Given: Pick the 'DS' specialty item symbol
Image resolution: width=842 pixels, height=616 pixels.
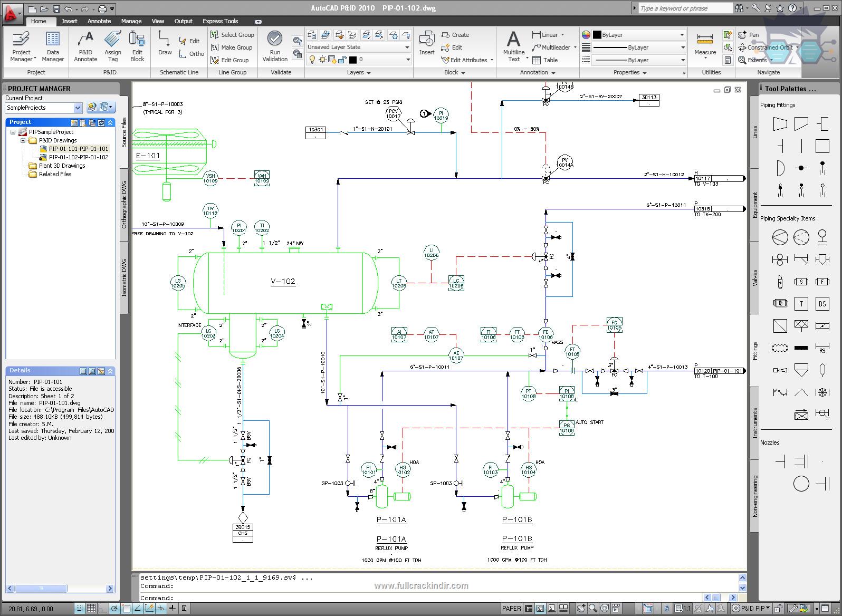Looking at the screenshot, I should [822, 303].
